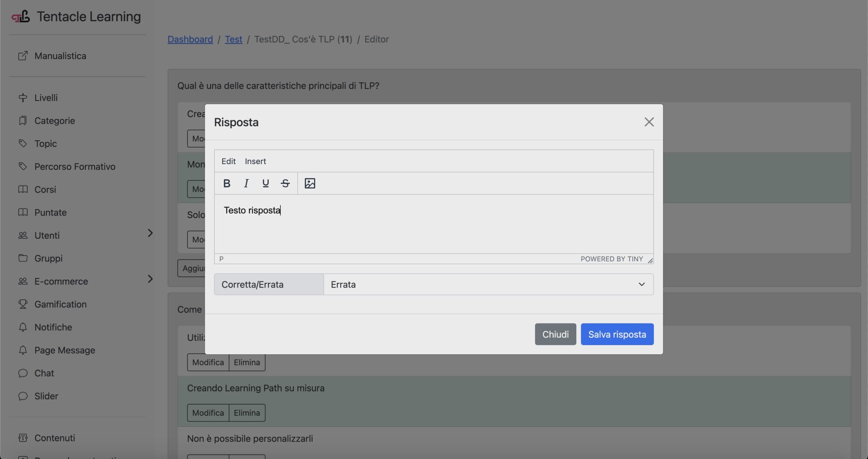Go to Dashboard breadcrumb link

click(x=190, y=39)
